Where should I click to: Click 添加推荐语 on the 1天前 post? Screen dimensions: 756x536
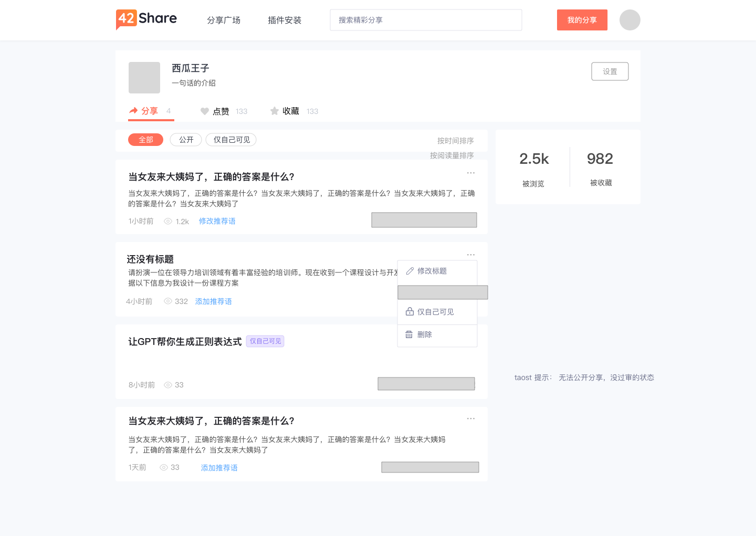(x=219, y=468)
